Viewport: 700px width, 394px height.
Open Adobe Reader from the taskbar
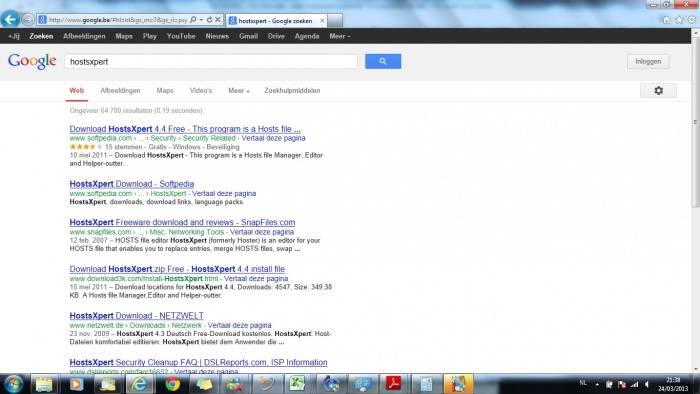tap(393, 384)
